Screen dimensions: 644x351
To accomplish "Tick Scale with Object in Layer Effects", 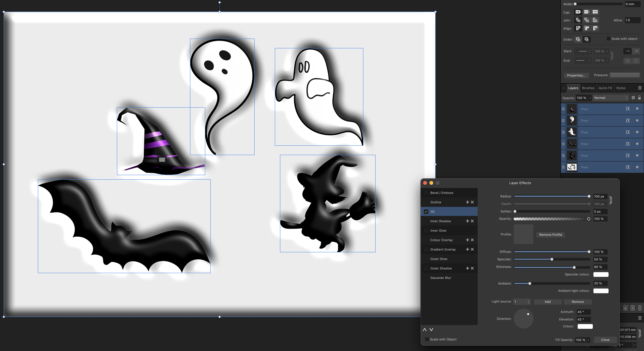I will click(427, 339).
